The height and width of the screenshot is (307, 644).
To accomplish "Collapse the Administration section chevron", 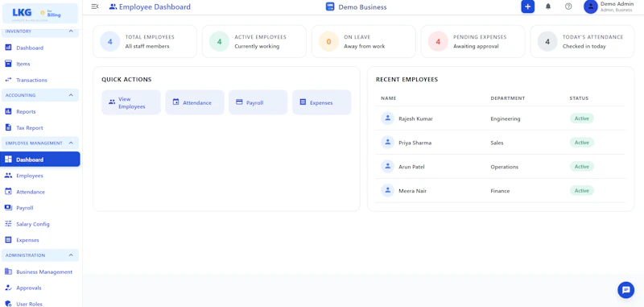I will (x=71, y=255).
